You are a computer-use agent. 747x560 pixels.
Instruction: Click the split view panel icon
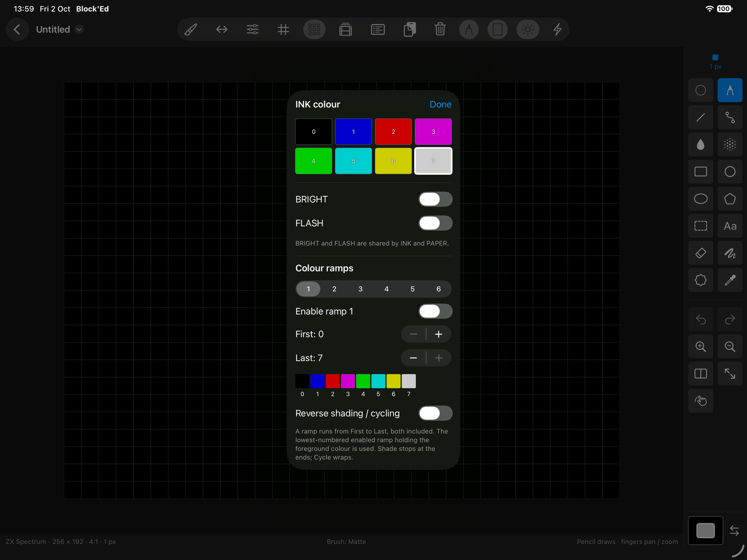(x=701, y=373)
